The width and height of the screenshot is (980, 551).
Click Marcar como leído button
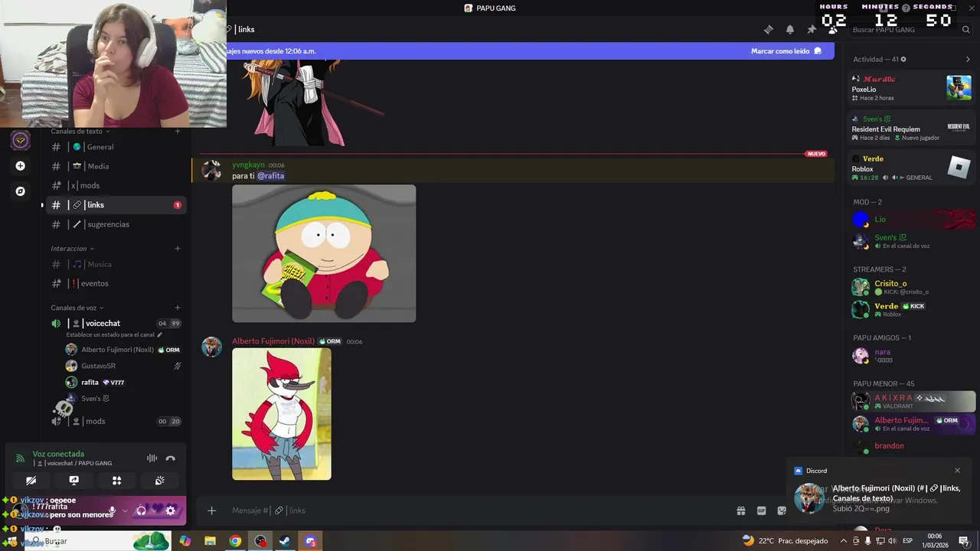tap(786, 51)
